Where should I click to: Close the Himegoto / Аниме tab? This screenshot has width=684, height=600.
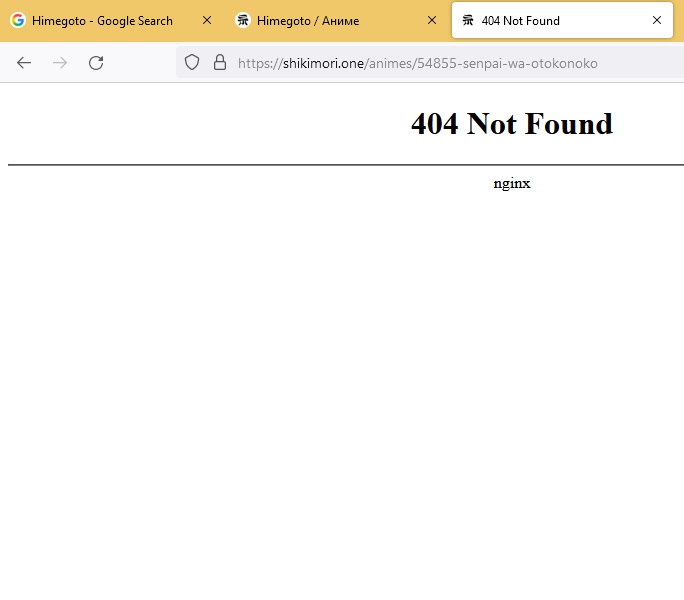point(432,20)
